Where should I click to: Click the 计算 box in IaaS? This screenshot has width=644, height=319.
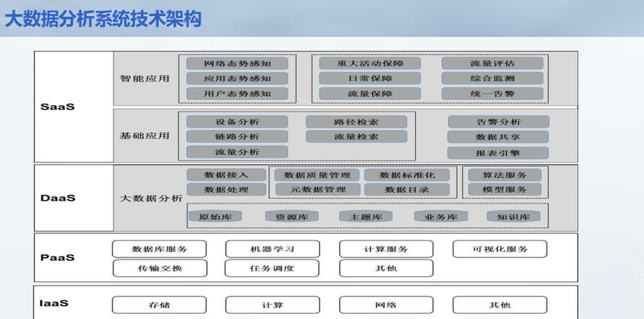coord(272,305)
